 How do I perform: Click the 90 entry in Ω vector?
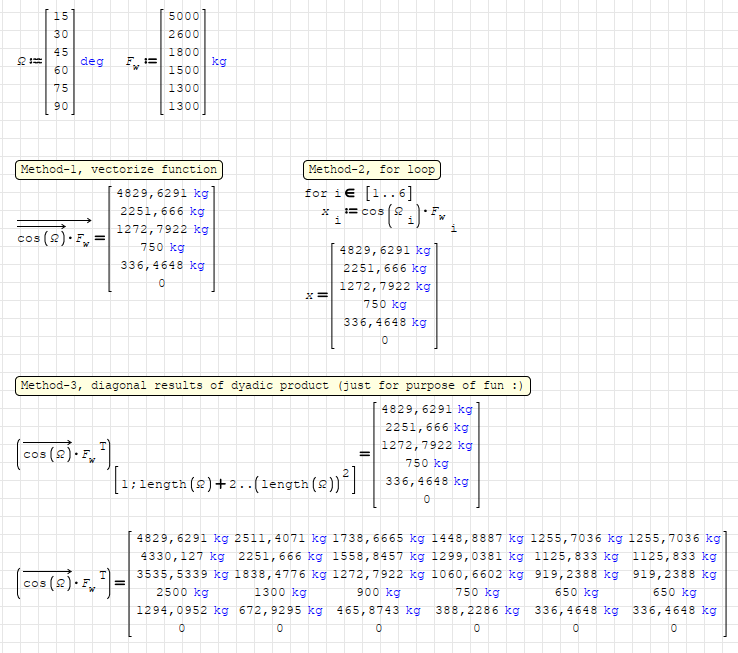[x=61, y=107]
